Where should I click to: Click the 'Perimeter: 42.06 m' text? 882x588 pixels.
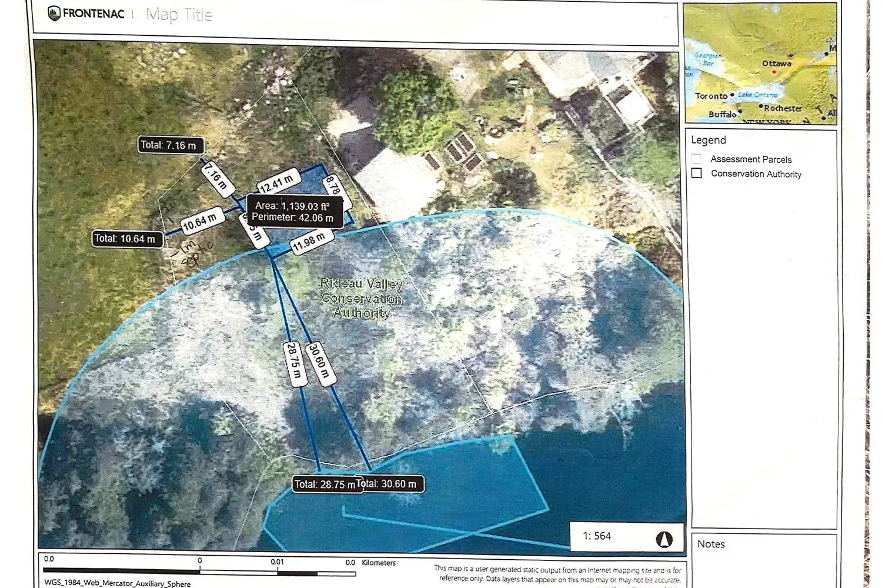coord(292,218)
